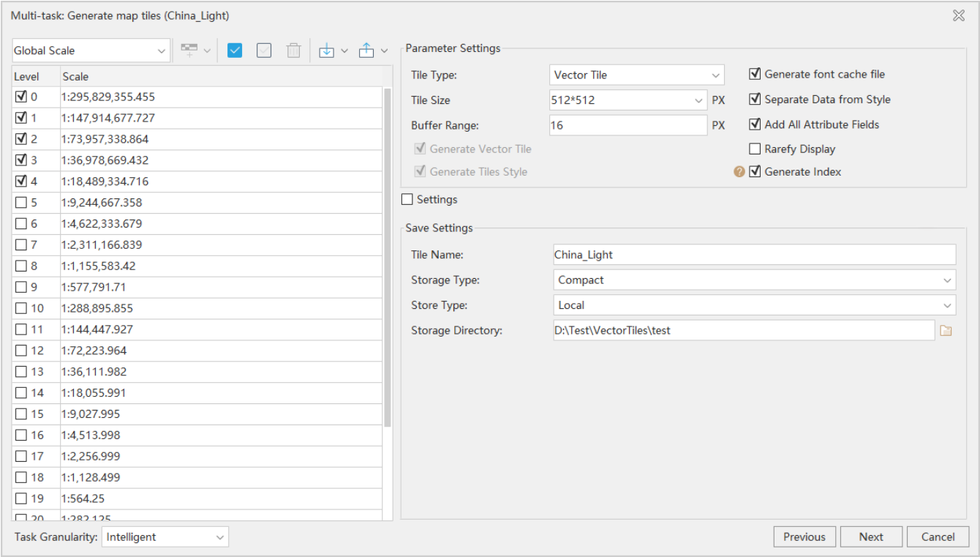Select scale 1:1,128.499 row
The image size is (980, 557).
197,478
